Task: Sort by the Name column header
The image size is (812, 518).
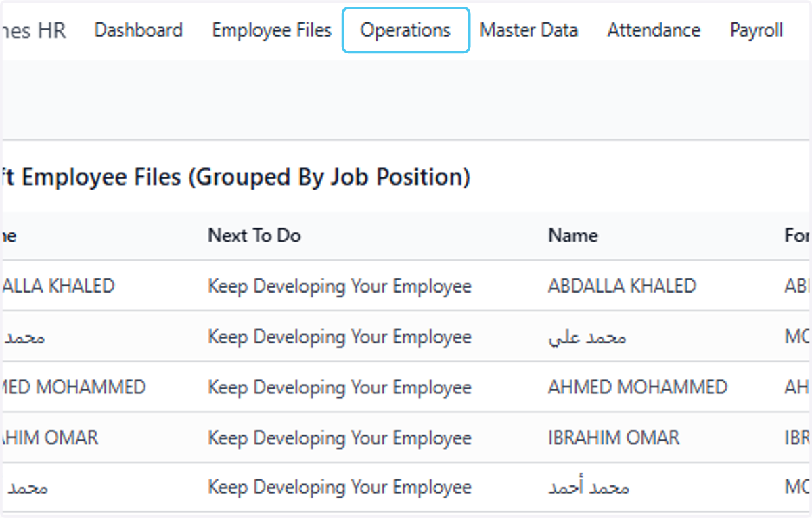Action: click(573, 236)
